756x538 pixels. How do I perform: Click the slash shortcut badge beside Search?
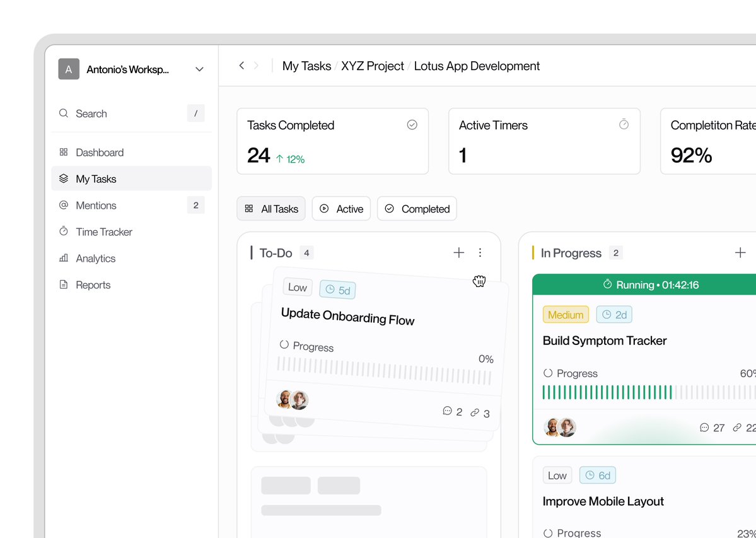[195, 114]
